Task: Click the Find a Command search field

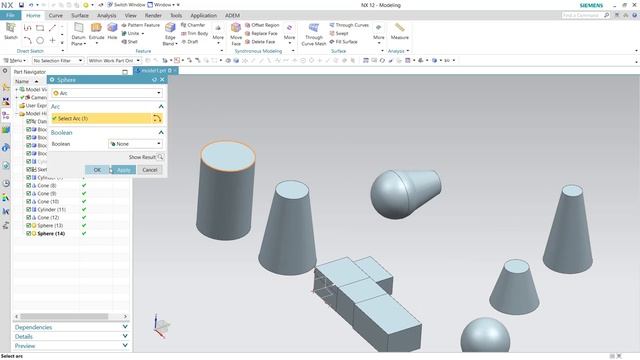Action: tap(586, 15)
